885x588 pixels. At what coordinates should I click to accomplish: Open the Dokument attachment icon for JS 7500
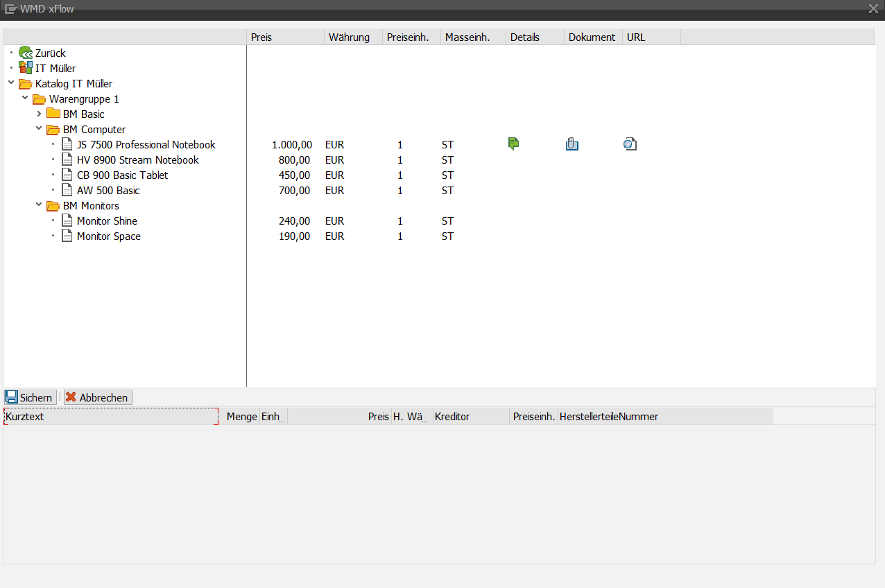pyautogui.click(x=572, y=144)
